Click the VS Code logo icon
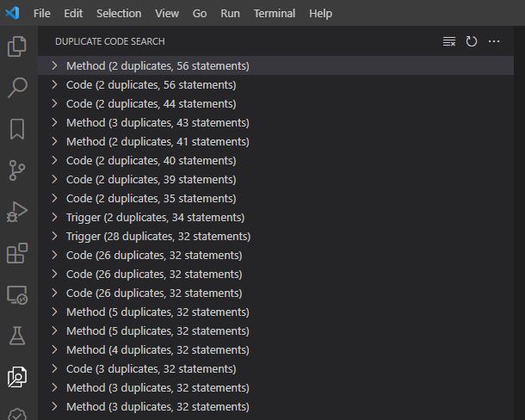The height and width of the screenshot is (420, 525). [12, 14]
